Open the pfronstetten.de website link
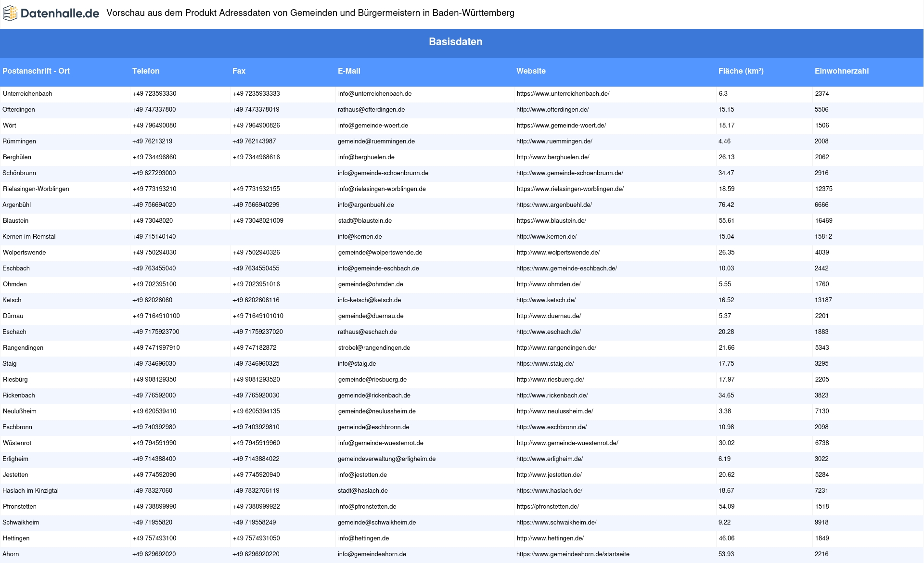Image resolution: width=924 pixels, height=563 pixels. 548,507
